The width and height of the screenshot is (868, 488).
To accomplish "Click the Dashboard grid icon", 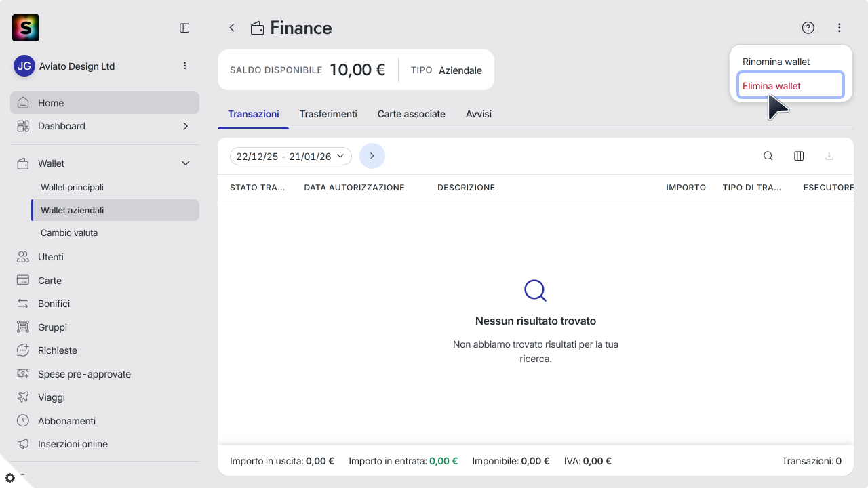I will coord(23,126).
